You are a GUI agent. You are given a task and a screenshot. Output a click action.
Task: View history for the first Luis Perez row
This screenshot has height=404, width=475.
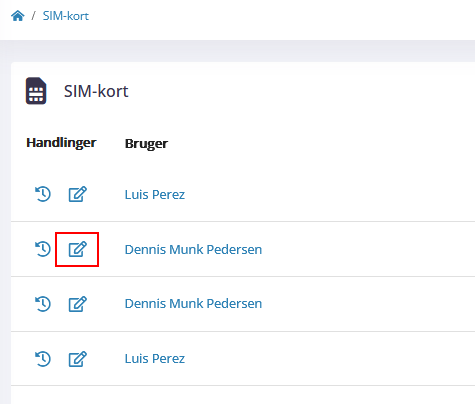click(43, 194)
